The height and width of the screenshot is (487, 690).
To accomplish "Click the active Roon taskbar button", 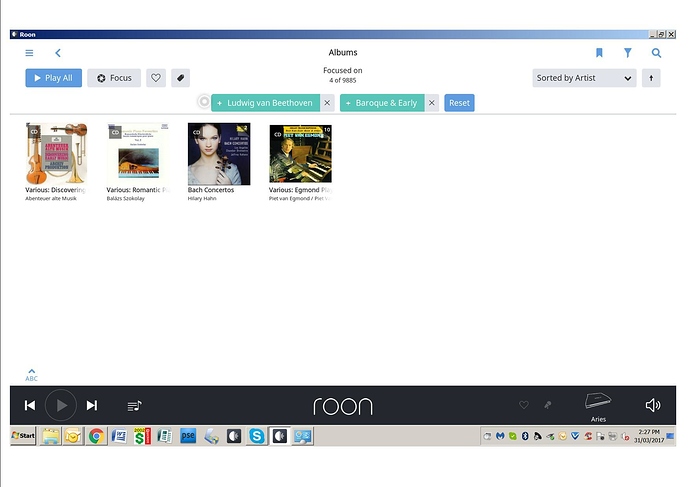I will 279,436.
